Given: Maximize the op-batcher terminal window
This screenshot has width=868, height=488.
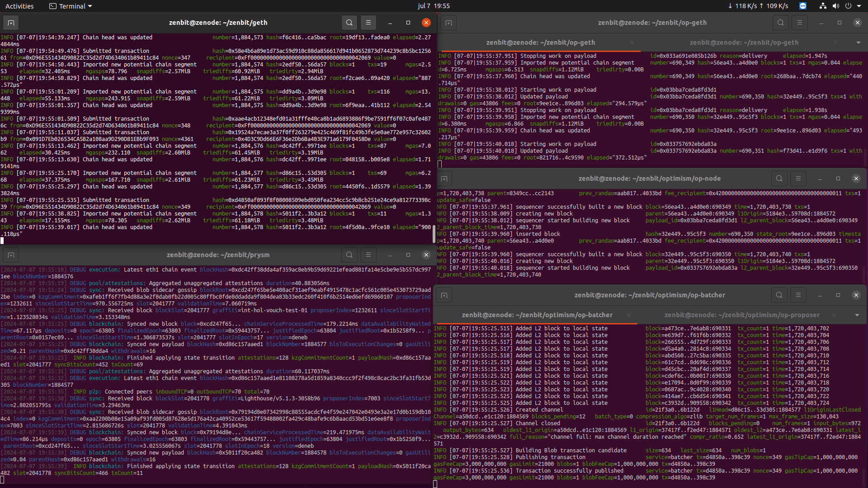Looking at the screenshot, I should 838,295.
